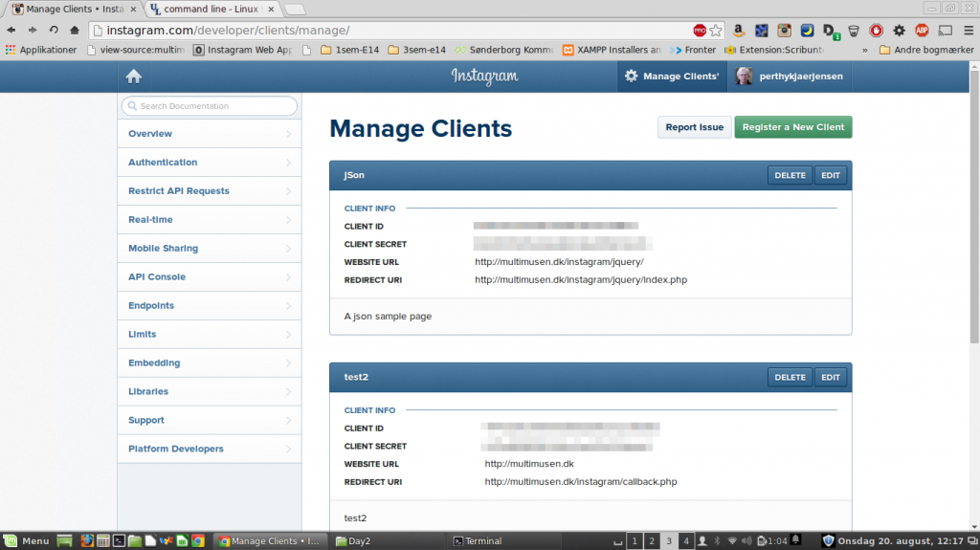Image resolution: width=980 pixels, height=550 pixels.
Task: Open the Chrome launcher icon in the taskbar
Action: (197, 541)
